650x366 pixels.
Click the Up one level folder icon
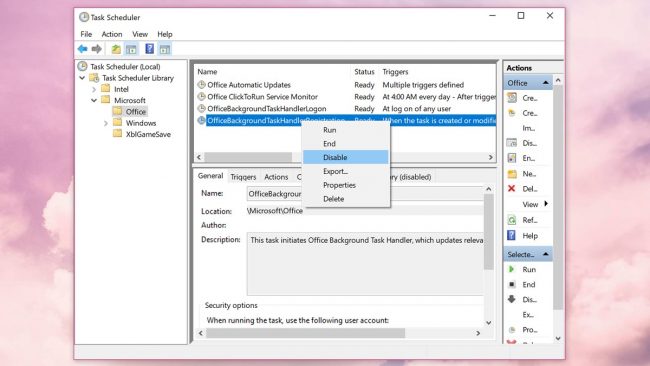116,49
